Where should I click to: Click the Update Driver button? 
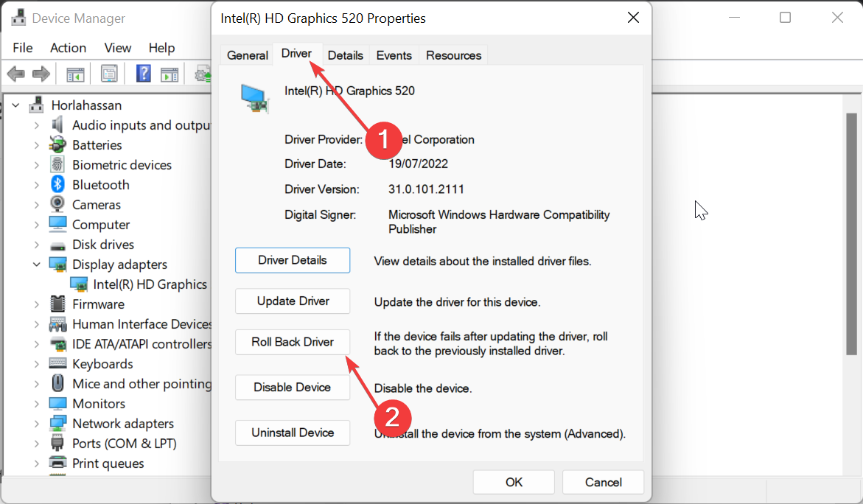(293, 301)
